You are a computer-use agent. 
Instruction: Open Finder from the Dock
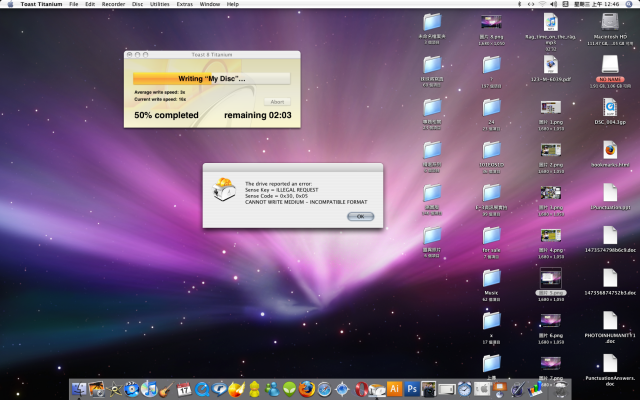click(x=79, y=389)
